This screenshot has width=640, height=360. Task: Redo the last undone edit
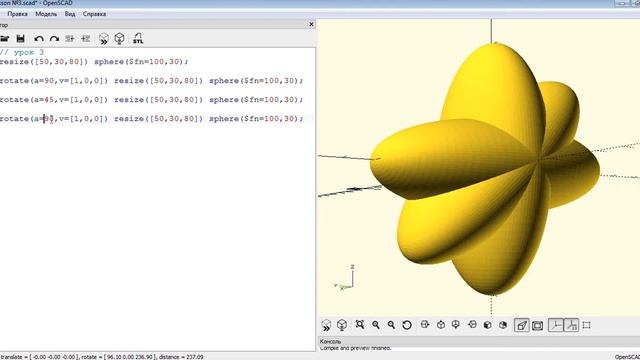click(x=54, y=39)
